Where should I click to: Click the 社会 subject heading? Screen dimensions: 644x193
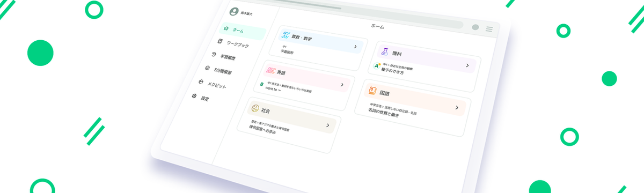(266, 111)
